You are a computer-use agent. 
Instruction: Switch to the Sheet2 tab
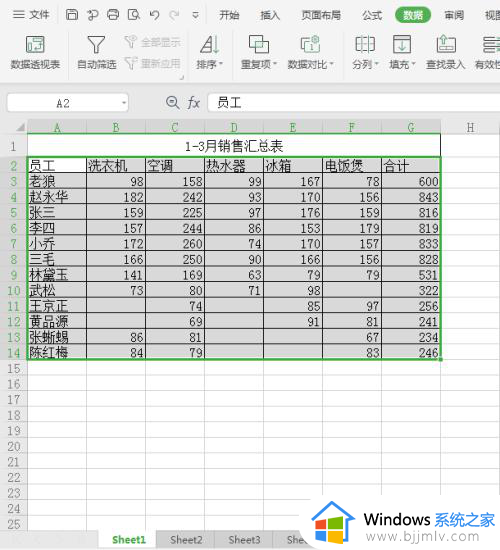click(186, 539)
